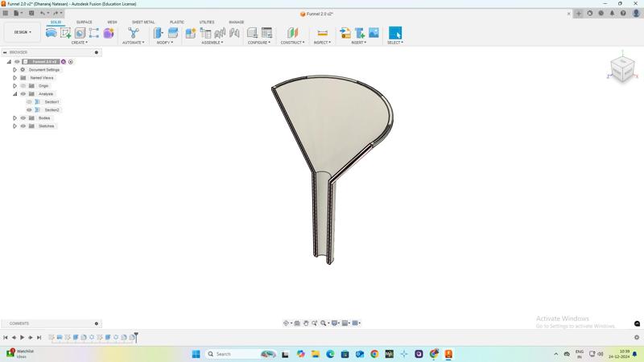The height and width of the screenshot is (362, 644).
Task: Jump to the timeline end
Action: [39, 337]
